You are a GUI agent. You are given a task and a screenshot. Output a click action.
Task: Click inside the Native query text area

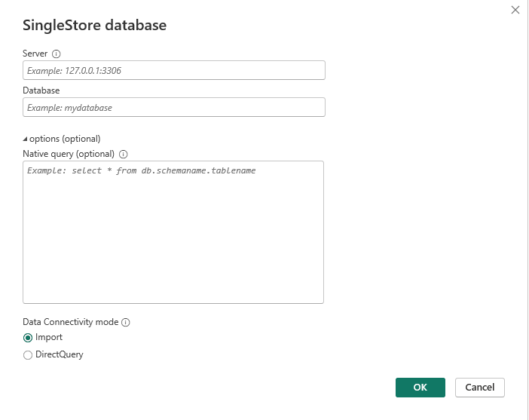click(x=173, y=232)
